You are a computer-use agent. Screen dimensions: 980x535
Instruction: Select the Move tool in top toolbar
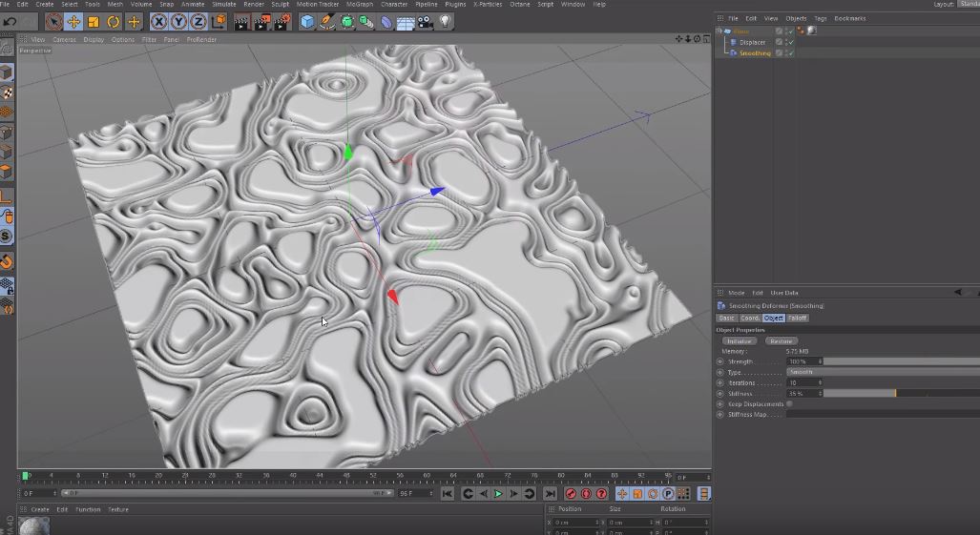pyautogui.click(x=73, y=23)
